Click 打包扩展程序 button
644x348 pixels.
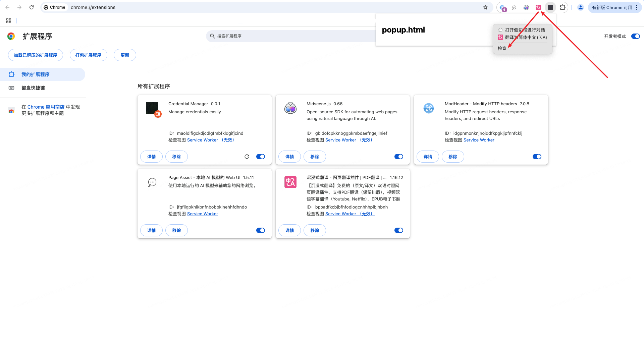pyautogui.click(x=89, y=55)
